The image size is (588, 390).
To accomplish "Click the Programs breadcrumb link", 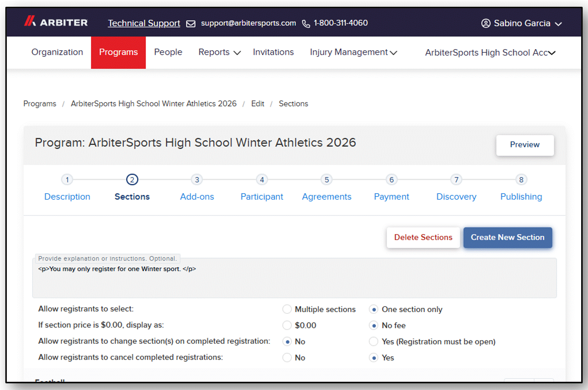I will tap(40, 104).
